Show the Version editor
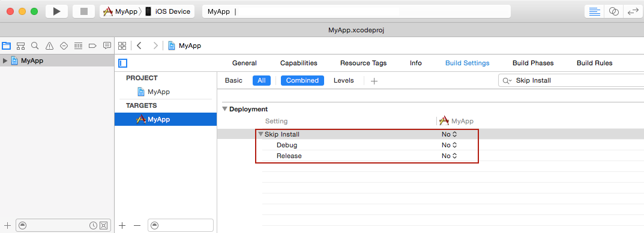644x233 pixels. coord(633,11)
